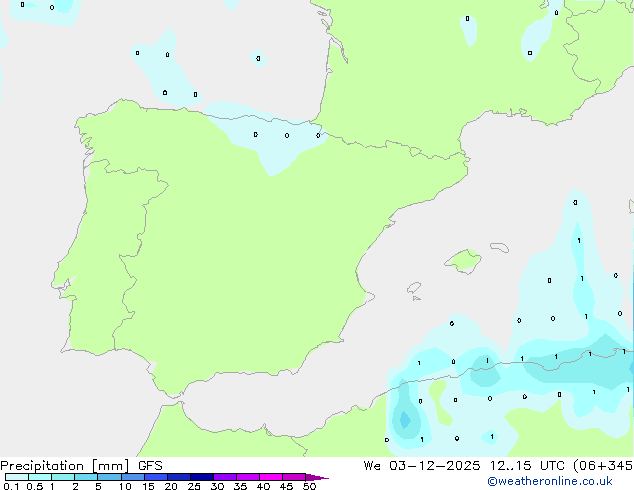
Task: Click the 'Precipitation [mm]' title text
Action: tap(65, 466)
